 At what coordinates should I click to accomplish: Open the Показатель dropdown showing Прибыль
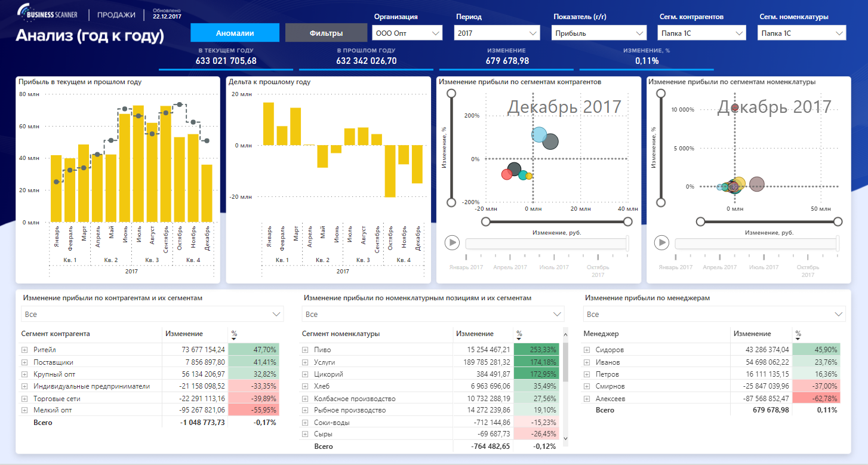pos(599,33)
